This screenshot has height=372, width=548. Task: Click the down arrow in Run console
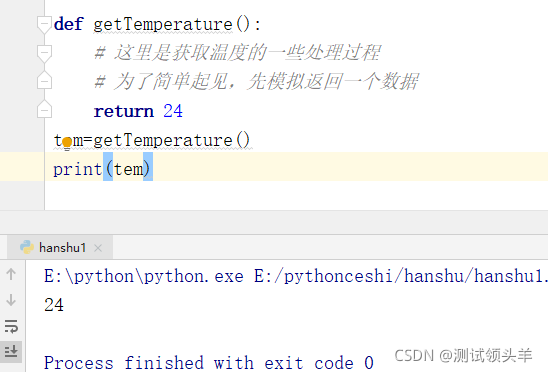(x=11, y=300)
